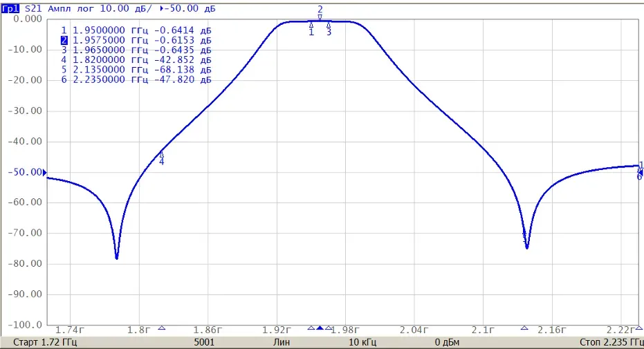Click the 5001 points count field
Viewport: 644px width, 349px height.
coord(204,342)
